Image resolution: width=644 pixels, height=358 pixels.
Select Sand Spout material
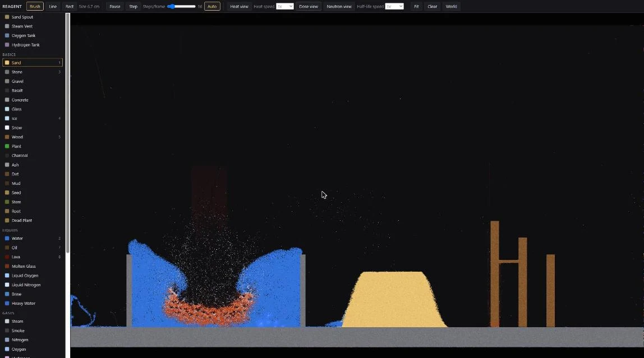(33, 17)
